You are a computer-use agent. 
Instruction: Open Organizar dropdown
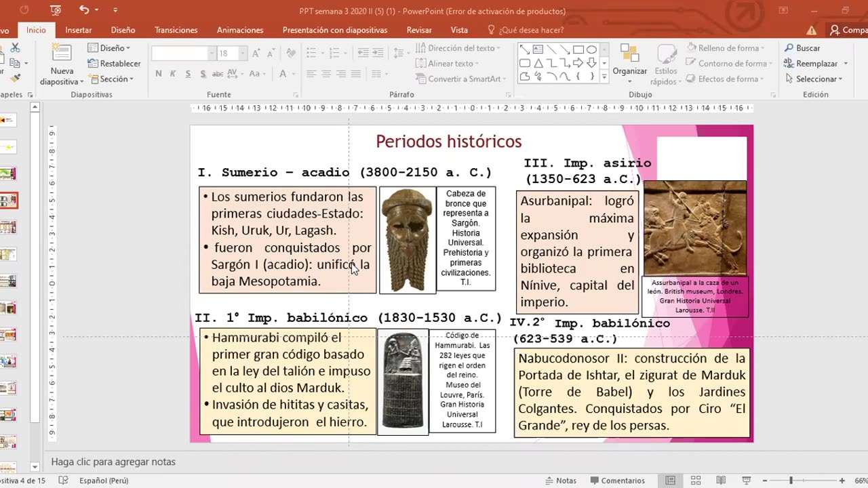coord(630,62)
